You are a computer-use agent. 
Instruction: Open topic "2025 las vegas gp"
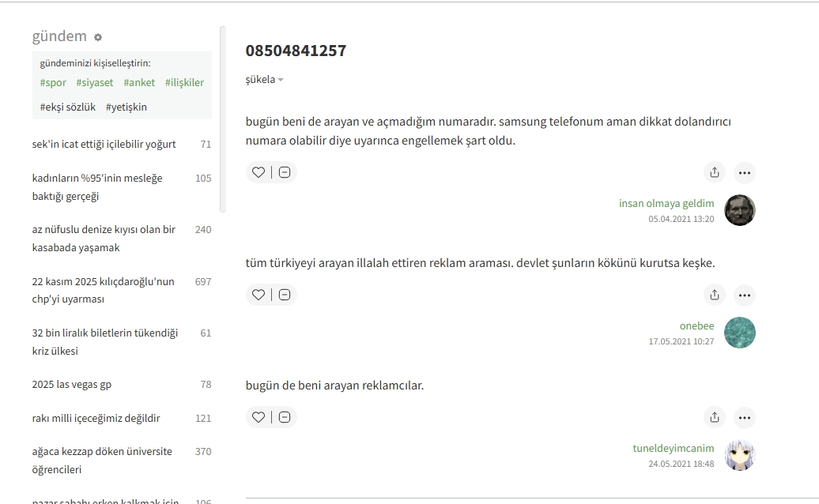[72, 385]
